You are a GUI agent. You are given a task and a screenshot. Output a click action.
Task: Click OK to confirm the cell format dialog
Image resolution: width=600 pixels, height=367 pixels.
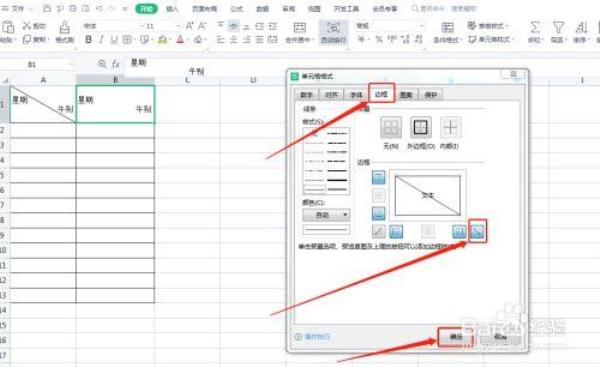(x=456, y=337)
